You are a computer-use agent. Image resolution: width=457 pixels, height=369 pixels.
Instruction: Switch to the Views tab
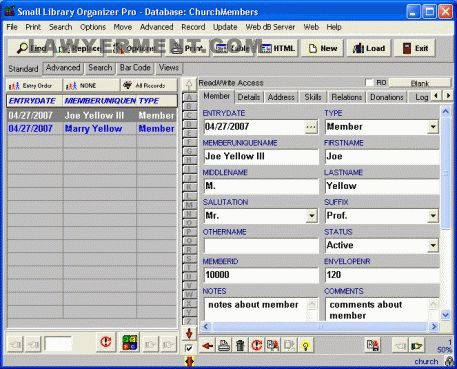pyautogui.click(x=169, y=68)
